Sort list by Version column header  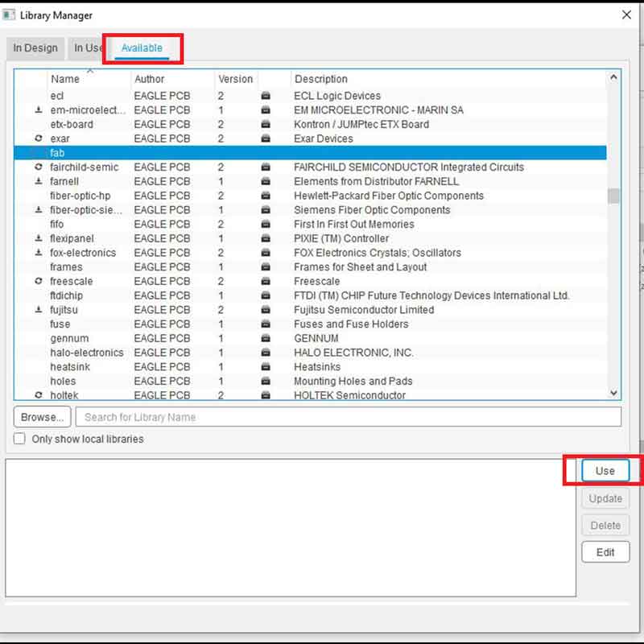235,79
